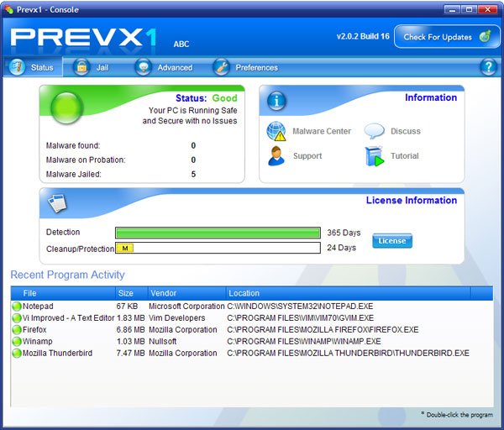This screenshot has width=504, height=430.
Task: Click the Advanced lightbulb icon
Action: coord(143,67)
